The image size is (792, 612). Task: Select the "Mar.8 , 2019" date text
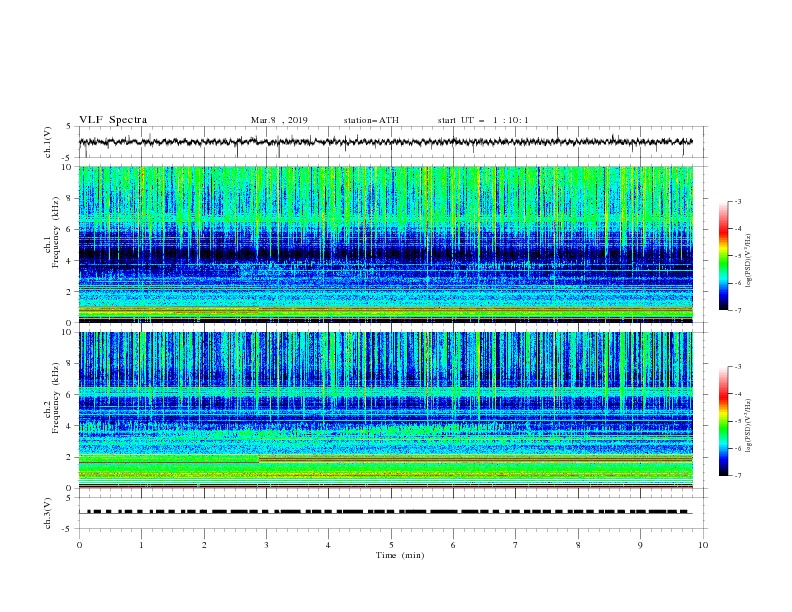click(279, 120)
